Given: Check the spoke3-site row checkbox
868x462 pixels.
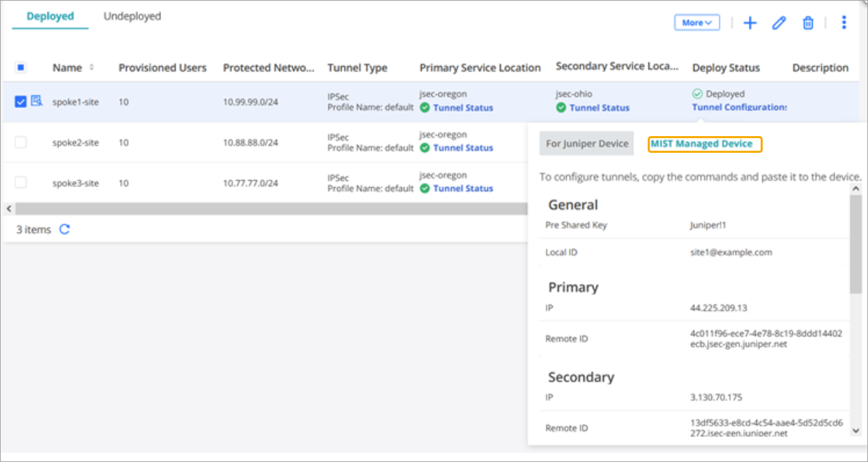Looking at the screenshot, I should click(x=20, y=183).
